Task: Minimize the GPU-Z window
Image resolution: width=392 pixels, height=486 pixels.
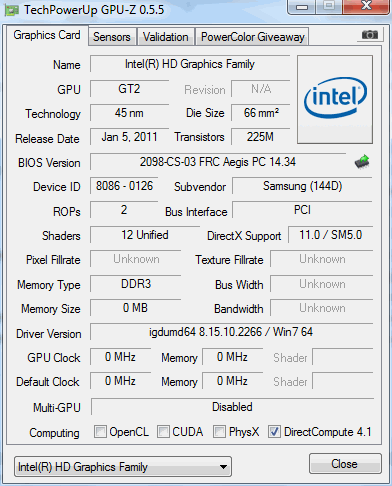Action: pos(302,7)
